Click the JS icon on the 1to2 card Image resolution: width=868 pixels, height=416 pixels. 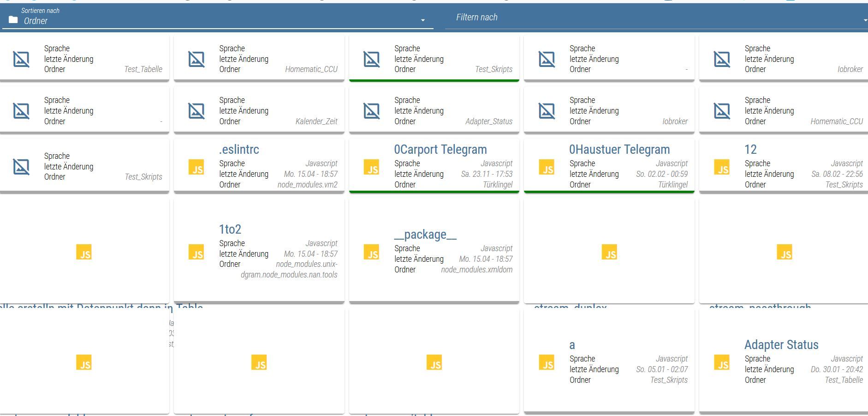196,252
